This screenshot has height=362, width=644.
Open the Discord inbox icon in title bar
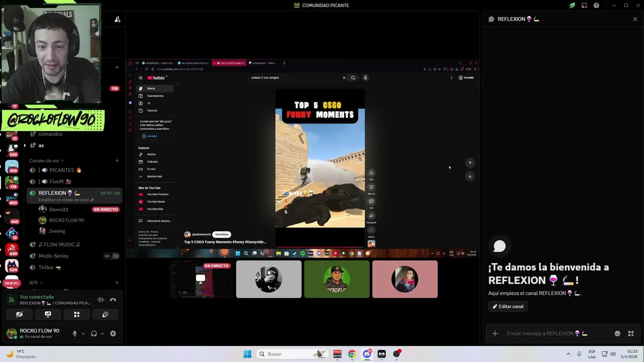pos(584,6)
